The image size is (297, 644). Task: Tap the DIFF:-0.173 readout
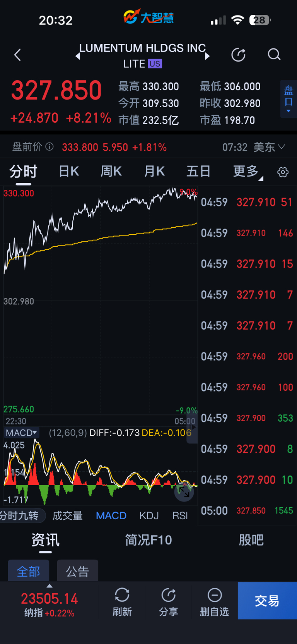[114, 433]
